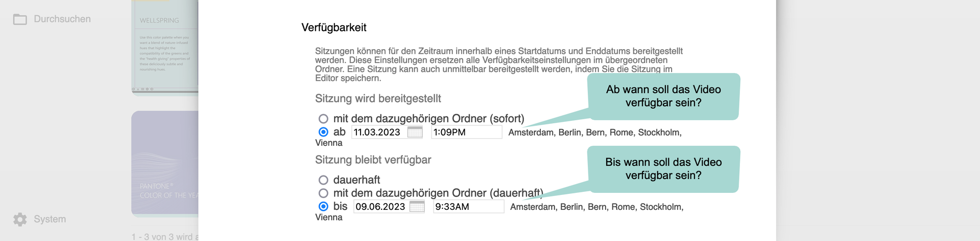This screenshot has height=241, width=980.
Task: Choose the 'dauerhaft' availability option
Action: click(x=323, y=180)
